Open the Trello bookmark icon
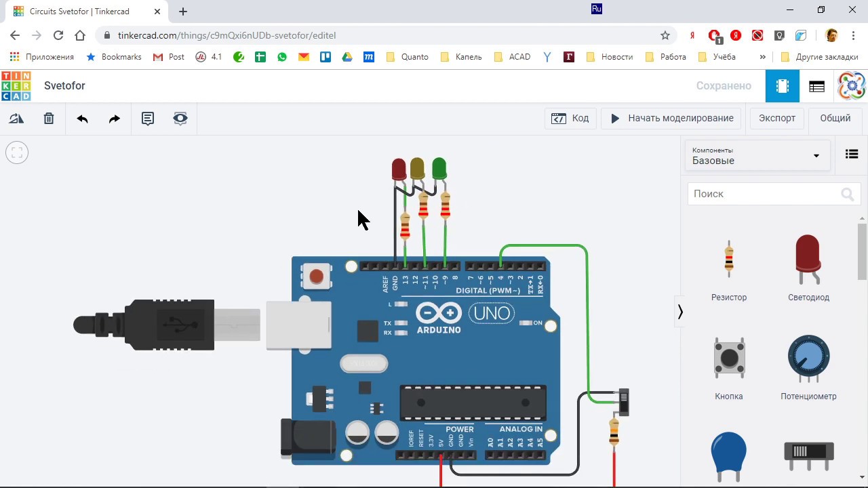This screenshot has width=868, height=488. 325,57
